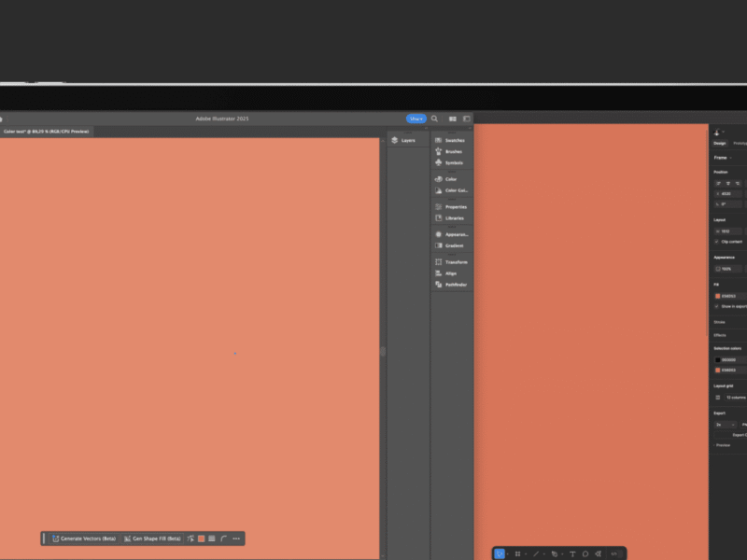
Task: Click Generate Vectors (Beta) in the contextual bar
Action: pos(84,539)
